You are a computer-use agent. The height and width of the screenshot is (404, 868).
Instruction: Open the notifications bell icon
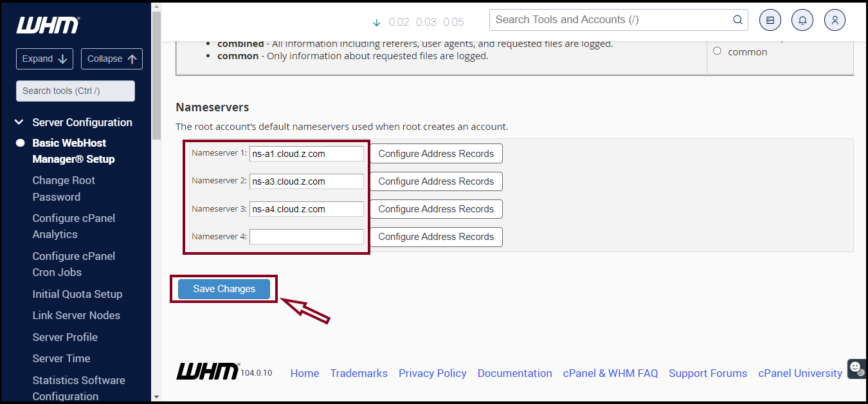(802, 20)
